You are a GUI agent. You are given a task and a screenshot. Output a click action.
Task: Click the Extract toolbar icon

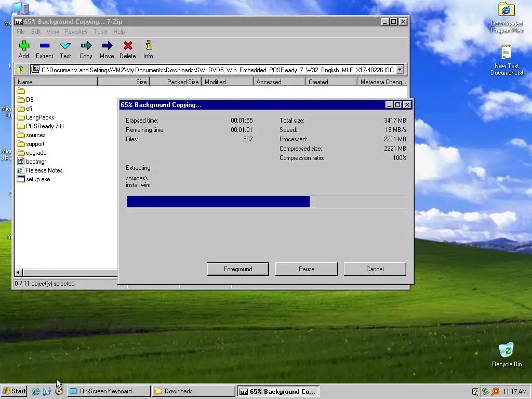[x=45, y=49]
